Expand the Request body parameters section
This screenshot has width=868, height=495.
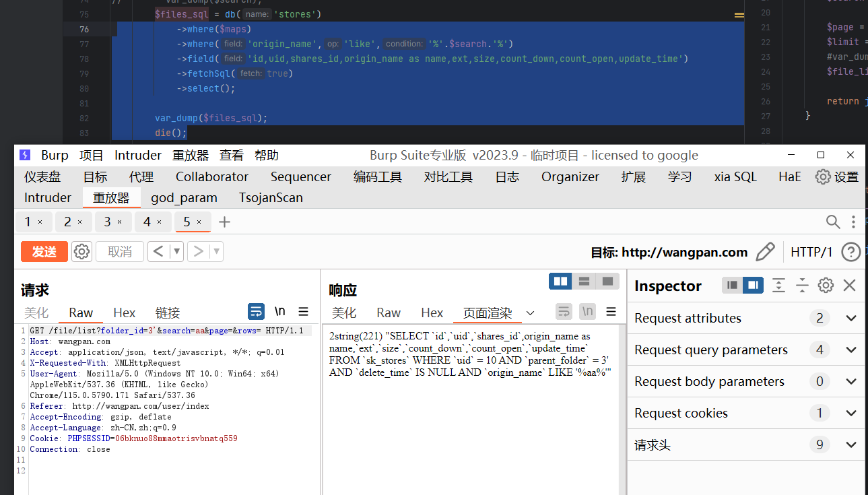[746, 381]
